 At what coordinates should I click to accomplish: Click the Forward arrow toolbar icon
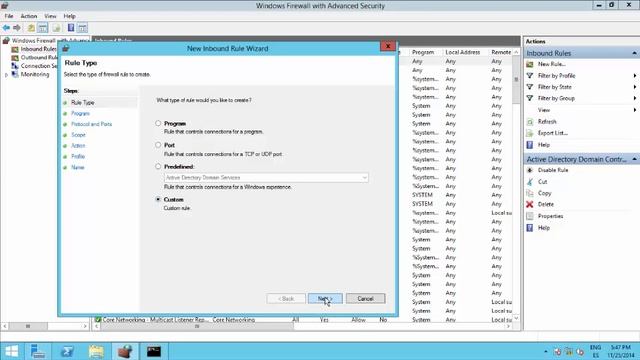[17, 28]
